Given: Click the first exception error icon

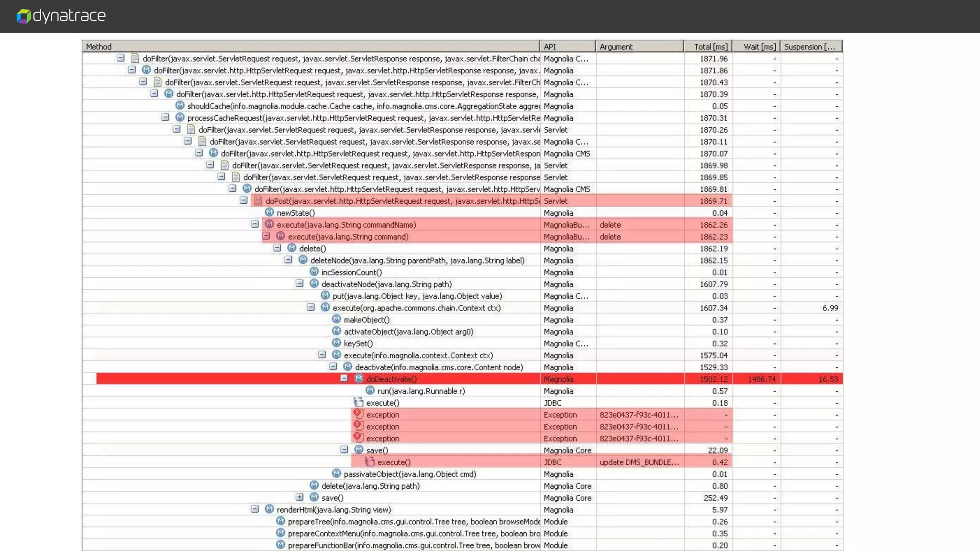Looking at the screenshot, I should (x=358, y=414).
